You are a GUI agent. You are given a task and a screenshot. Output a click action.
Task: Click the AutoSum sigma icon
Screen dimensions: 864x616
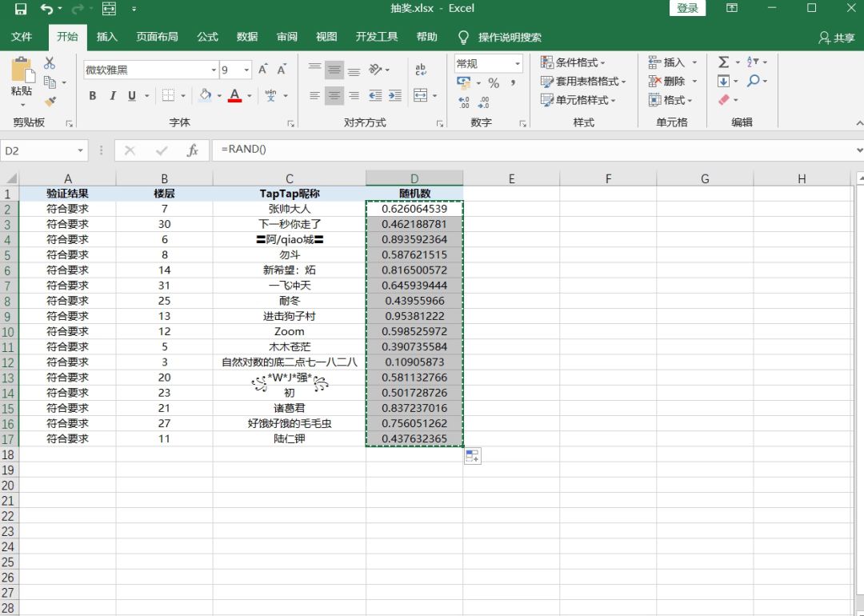point(723,62)
